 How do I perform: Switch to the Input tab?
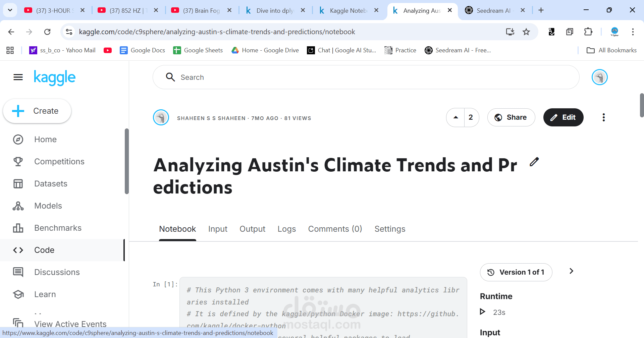(218, 229)
